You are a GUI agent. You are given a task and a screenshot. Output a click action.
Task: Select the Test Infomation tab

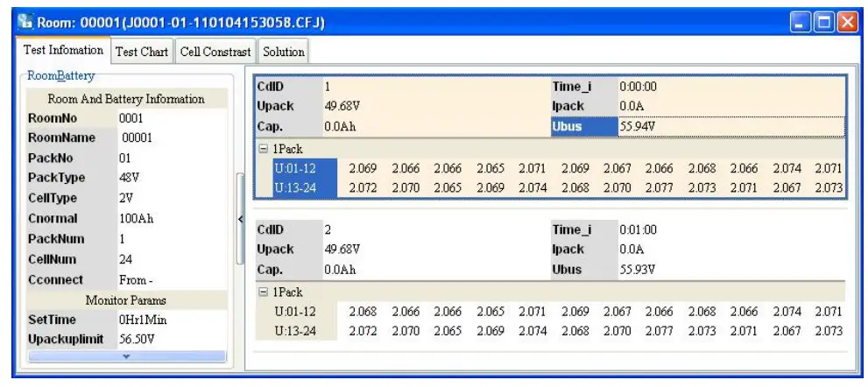[x=63, y=50]
